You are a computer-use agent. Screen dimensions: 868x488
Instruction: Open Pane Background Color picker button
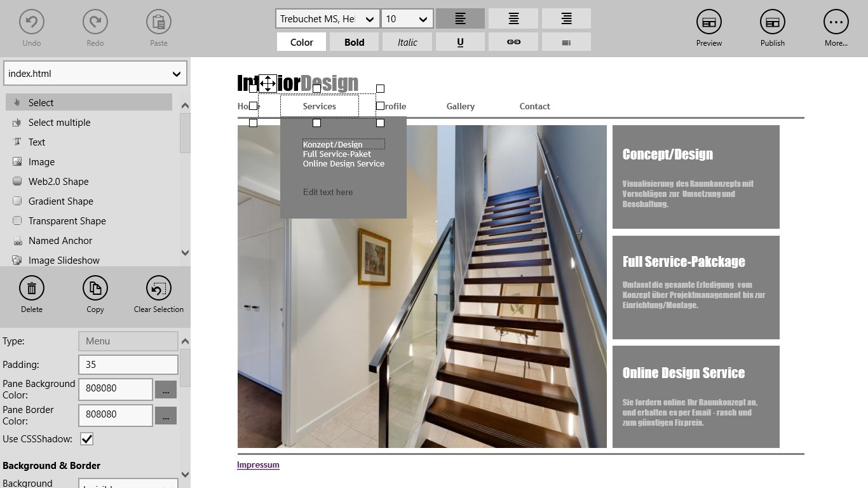point(166,389)
